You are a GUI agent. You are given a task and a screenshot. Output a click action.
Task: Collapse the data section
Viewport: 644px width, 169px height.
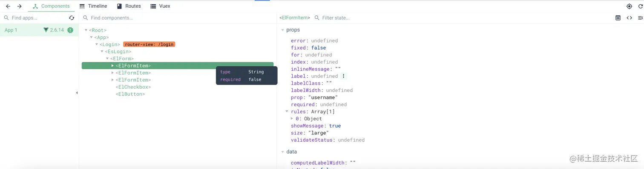282,152
